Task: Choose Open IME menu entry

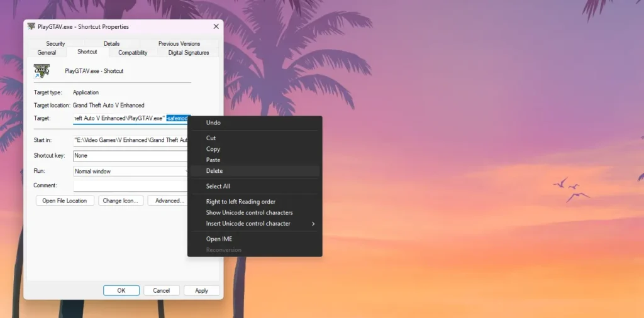Action: (255, 239)
